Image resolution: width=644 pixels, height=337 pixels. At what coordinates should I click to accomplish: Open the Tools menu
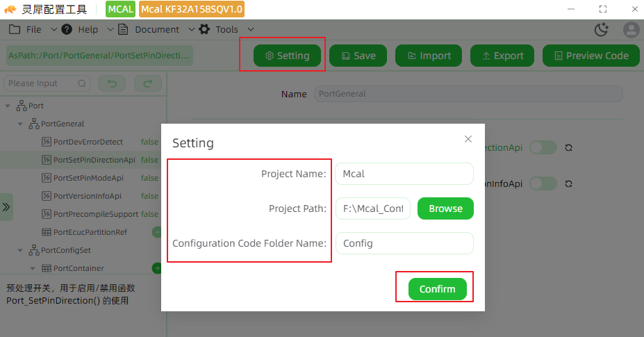[x=226, y=30]
